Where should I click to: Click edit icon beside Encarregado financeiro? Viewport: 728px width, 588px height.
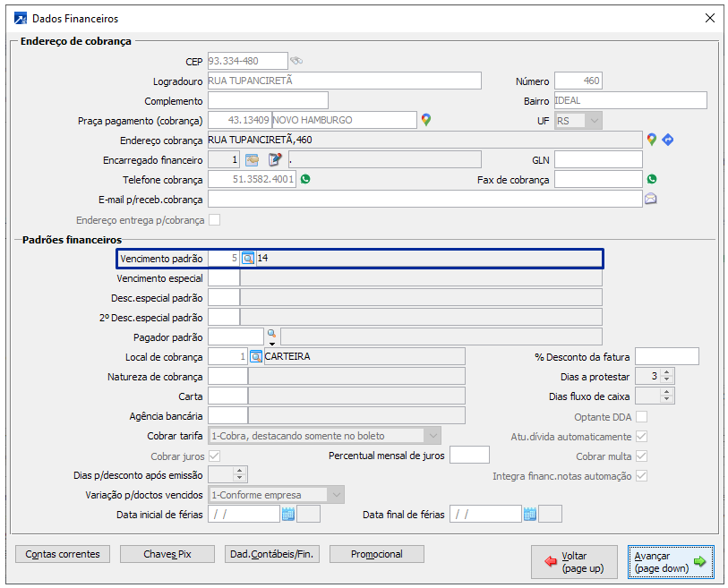[x=275, y=159]
